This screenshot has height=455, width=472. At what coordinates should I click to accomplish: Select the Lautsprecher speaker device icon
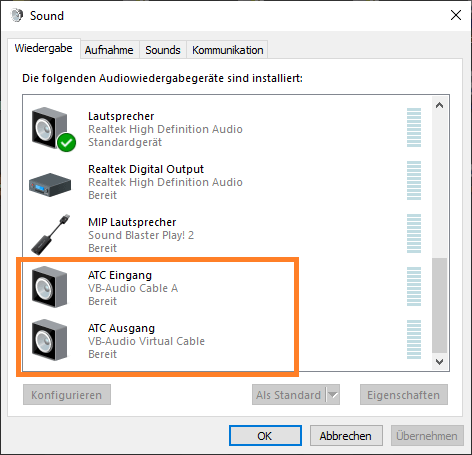point(50,128)
